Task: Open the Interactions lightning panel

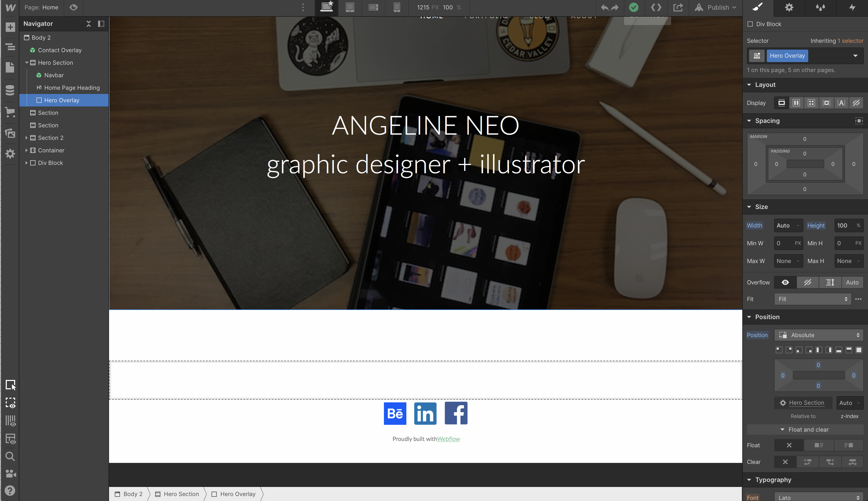Action: point(852,7)
